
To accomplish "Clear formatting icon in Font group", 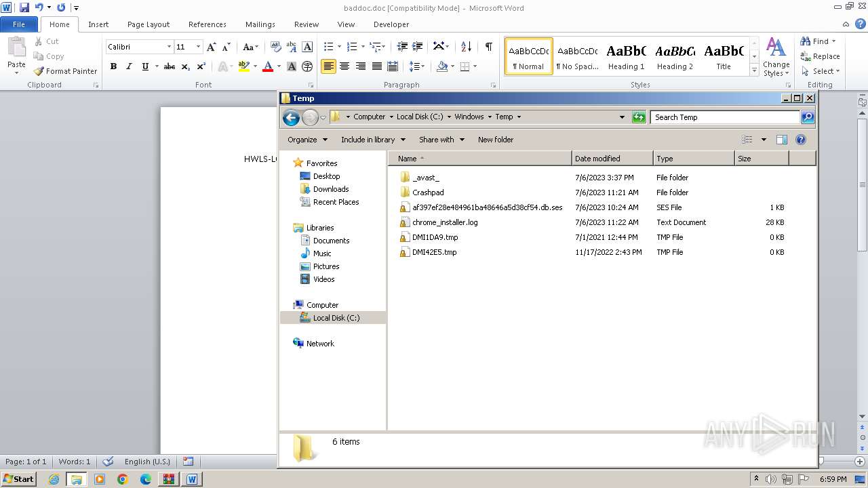I will click(x=275, y=47).
